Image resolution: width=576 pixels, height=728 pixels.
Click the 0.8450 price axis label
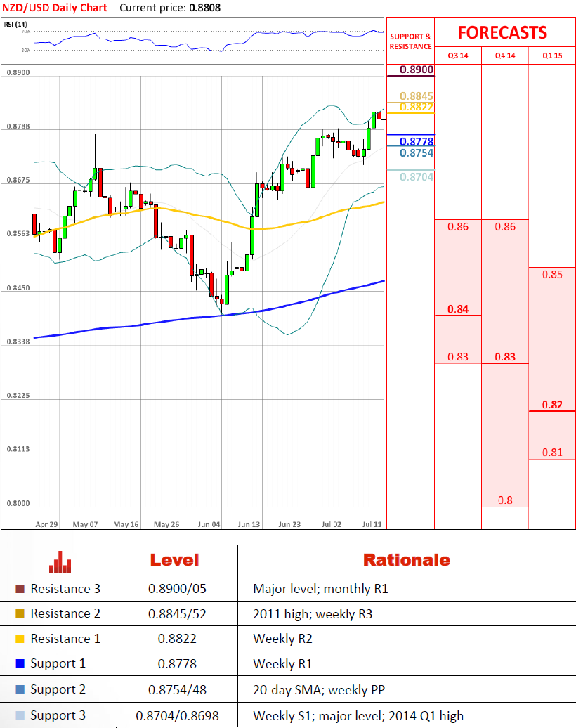18,288
